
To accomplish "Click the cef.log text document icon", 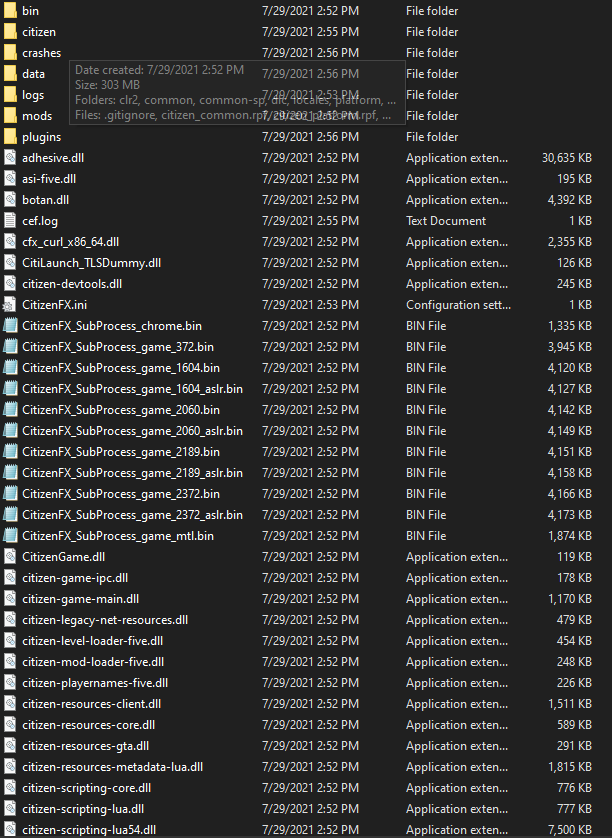I will coord(10,221).
